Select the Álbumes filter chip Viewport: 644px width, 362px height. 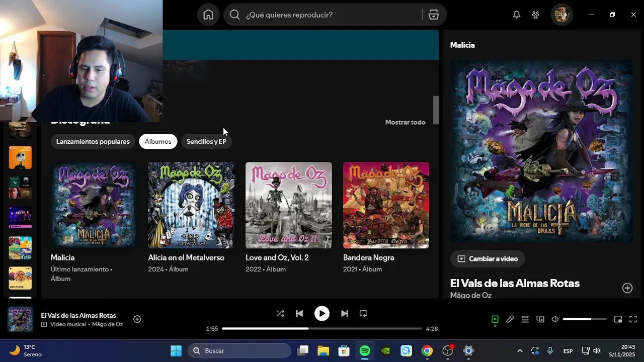click(x=158, y=141)
